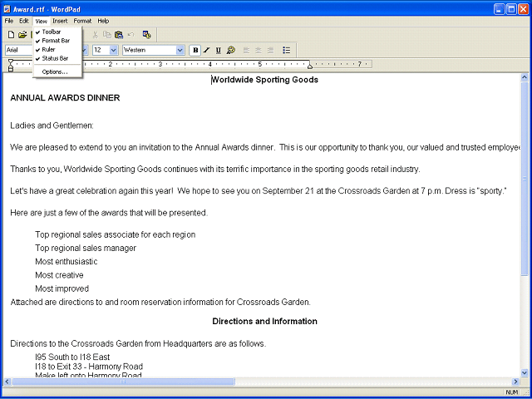Click the Align Right icon
Viewport: 532px width, 399px height.
(x=270, y=50)
